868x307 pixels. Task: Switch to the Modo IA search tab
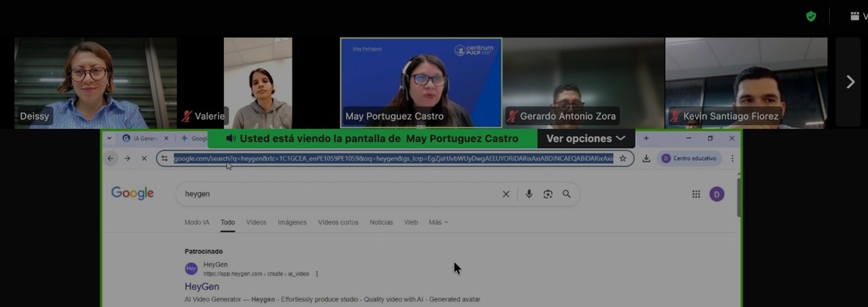click(197, 223)
